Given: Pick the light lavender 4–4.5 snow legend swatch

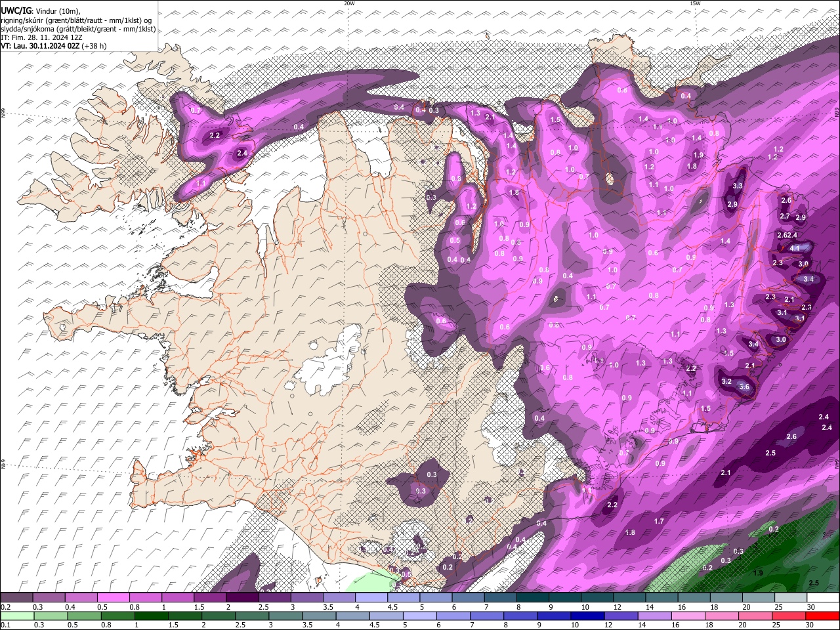Looking at the screenshot, I should click(371, 597).
